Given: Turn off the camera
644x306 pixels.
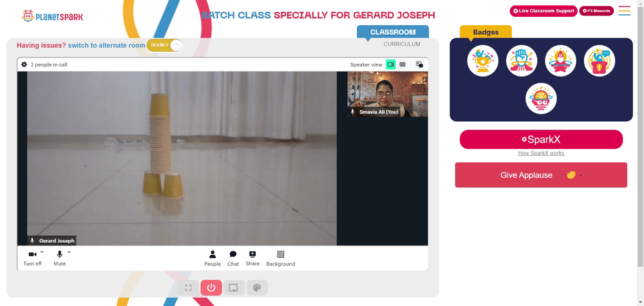Looking at the screenshot, I should (x=32, y=258).
